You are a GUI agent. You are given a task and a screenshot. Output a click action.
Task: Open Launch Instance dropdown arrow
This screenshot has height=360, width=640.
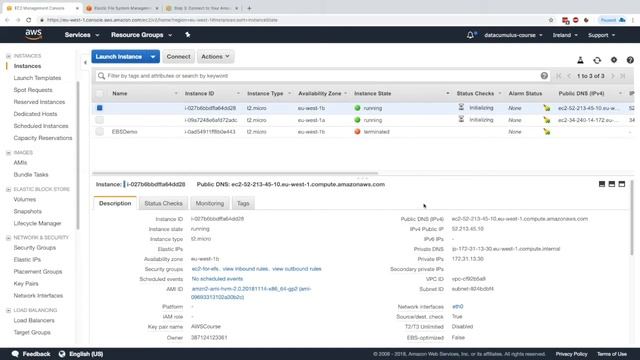click(x=153, y=57)
